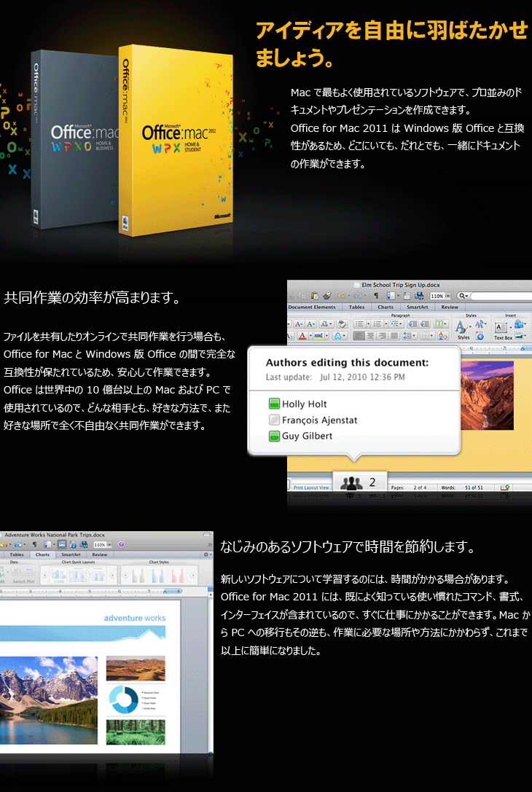Select Justify alignment button

click(394, 336)
